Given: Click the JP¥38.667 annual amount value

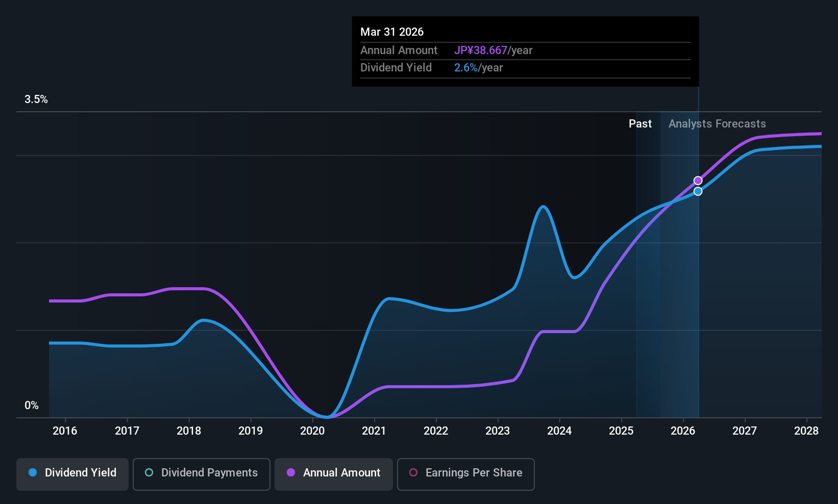Looking at the screenshot, I should point(481,51).
